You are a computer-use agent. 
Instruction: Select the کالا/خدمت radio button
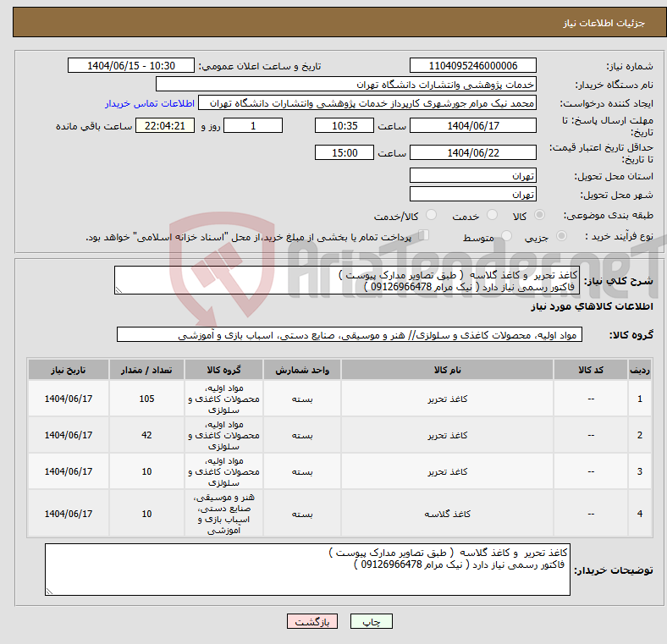(x=432, y=215)
